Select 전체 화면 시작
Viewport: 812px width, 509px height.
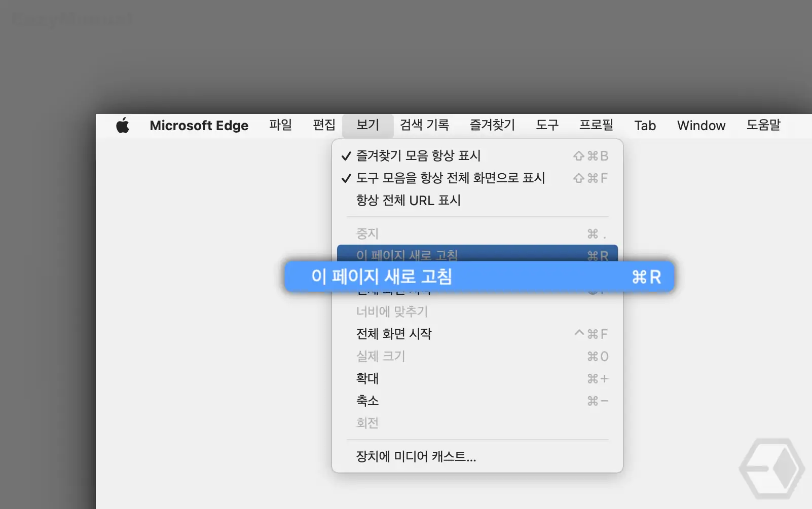[x=477, y=334]
